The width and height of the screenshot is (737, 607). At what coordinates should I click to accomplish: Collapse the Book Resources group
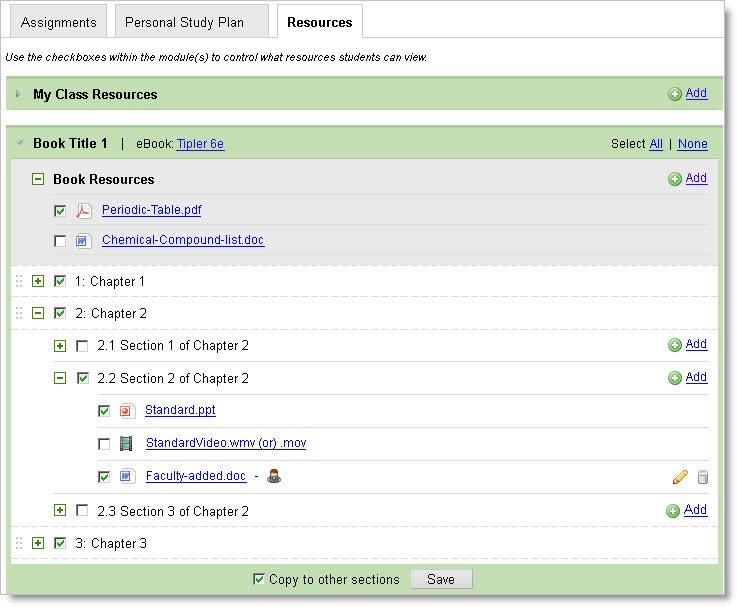click(38, 180)
